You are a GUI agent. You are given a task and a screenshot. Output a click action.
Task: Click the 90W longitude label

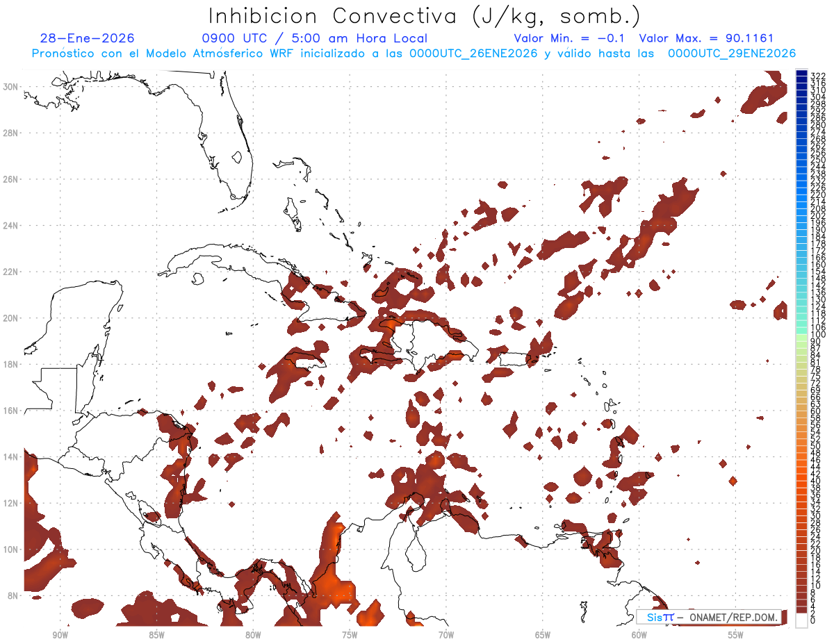[x=60, y=635]
